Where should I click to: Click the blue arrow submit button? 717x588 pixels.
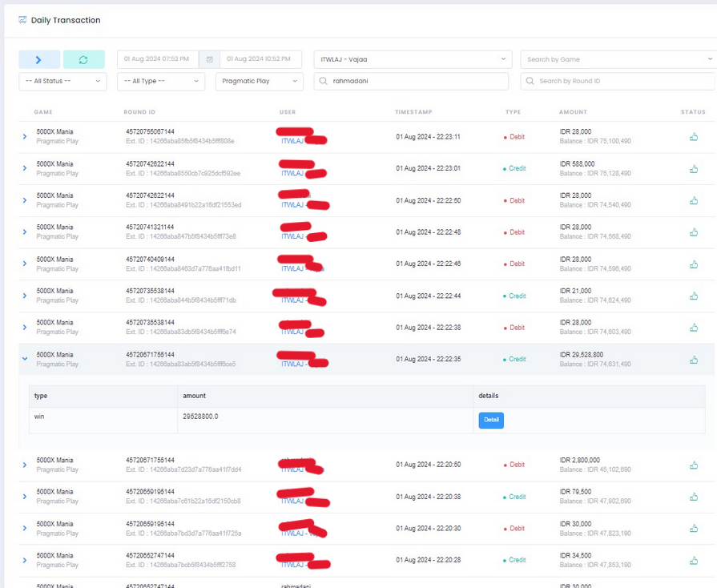pyautogui.click(x=39, y=59)
